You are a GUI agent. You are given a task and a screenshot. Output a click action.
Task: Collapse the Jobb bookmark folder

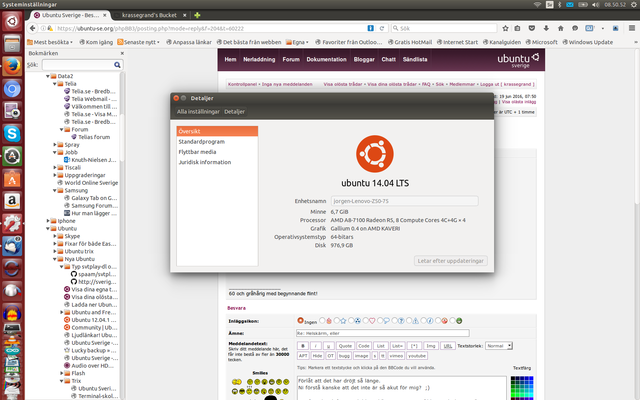55,152
